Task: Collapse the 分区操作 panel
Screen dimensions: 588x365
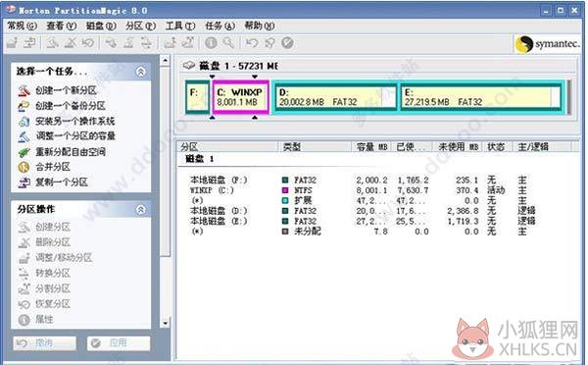Action: [141, 210]
